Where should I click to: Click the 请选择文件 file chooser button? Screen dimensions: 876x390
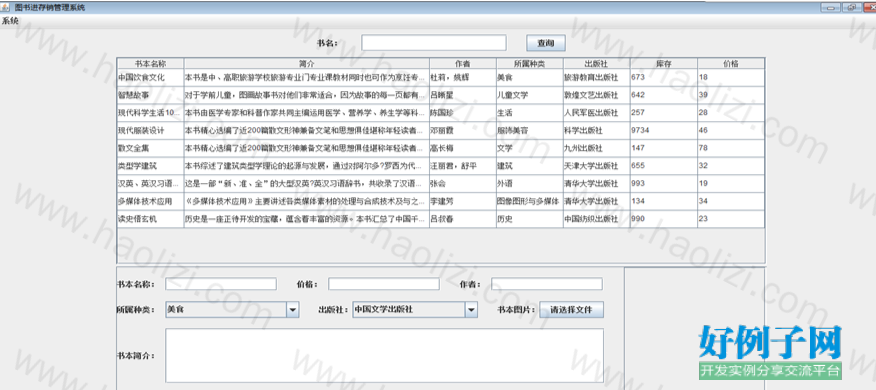[572, 310]
